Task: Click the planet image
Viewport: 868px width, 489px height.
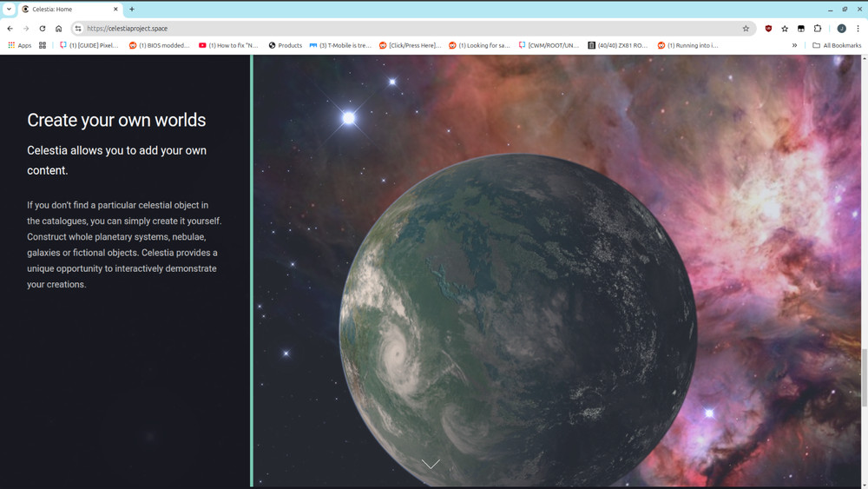Action: 518,320
